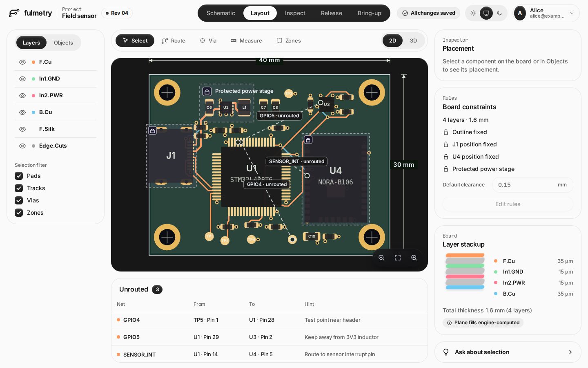Open the Rev 04 revision selector
Image resolution: width=588 pixels, height=368 pixels.
click(117, 13)
